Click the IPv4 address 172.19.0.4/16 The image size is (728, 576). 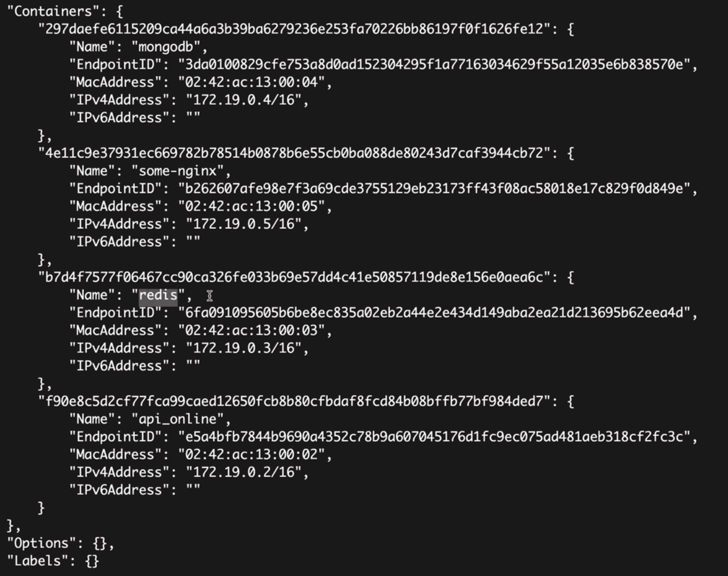(x=244, y=100)
